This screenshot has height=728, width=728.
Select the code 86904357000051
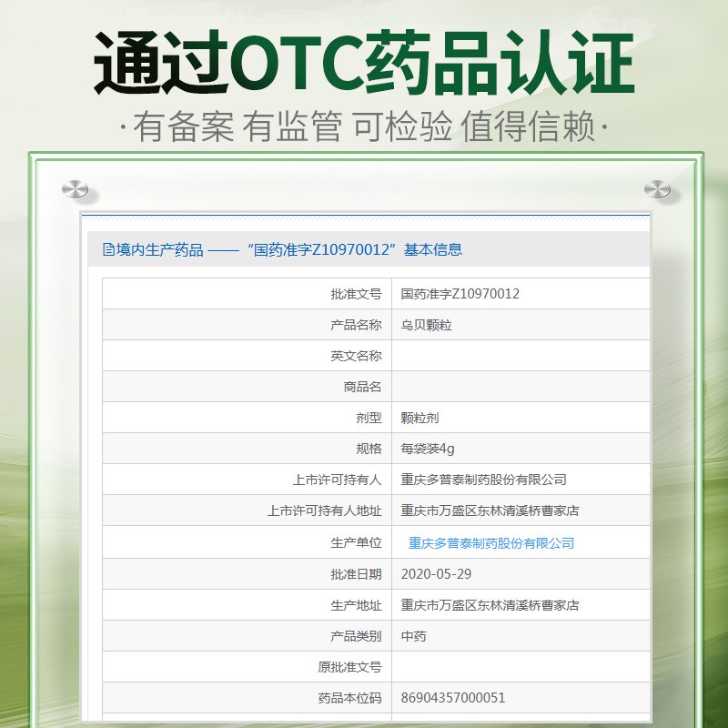coord(452,698)
